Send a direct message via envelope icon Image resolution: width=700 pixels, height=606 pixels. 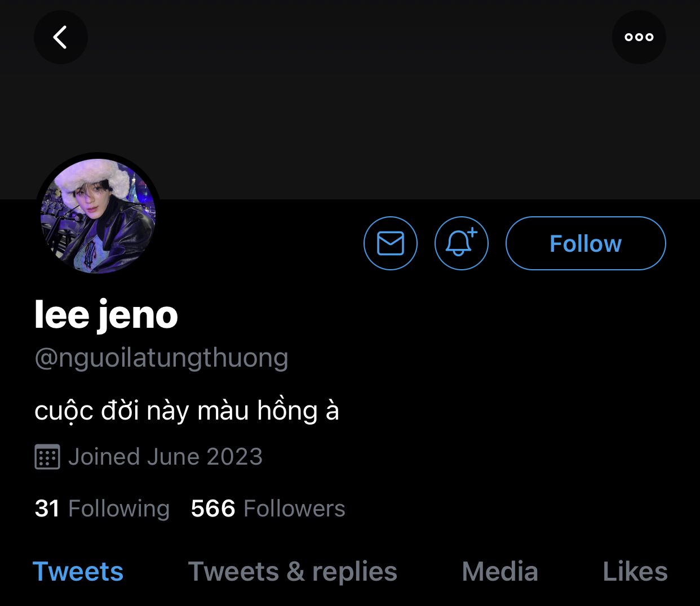(x=391, y=243)
